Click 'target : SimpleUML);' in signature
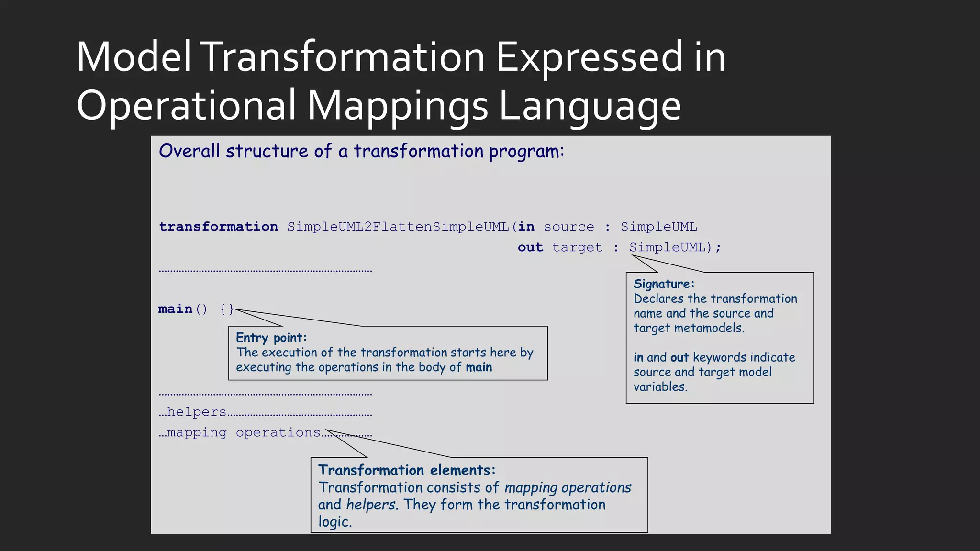The height and width of the screenshot is (551, 980). click(636, 247)
